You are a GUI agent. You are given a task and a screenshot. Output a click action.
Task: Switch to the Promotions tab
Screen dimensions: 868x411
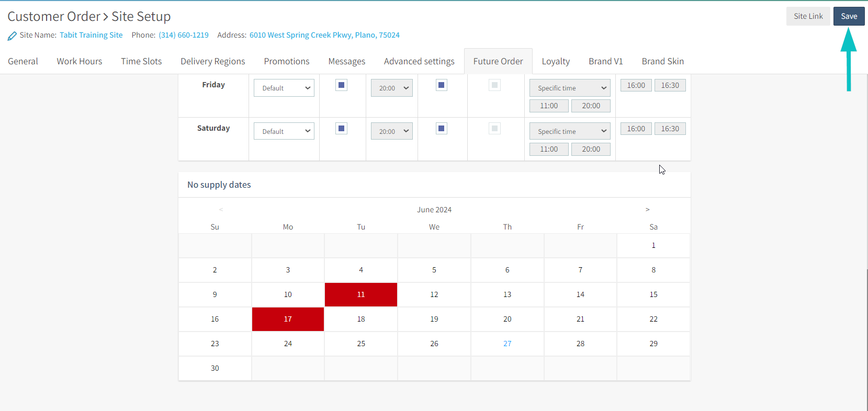point(287,61)
